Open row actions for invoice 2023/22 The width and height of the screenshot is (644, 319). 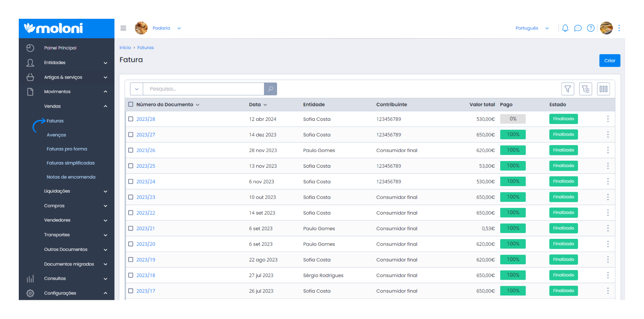[x=608, y=213]
